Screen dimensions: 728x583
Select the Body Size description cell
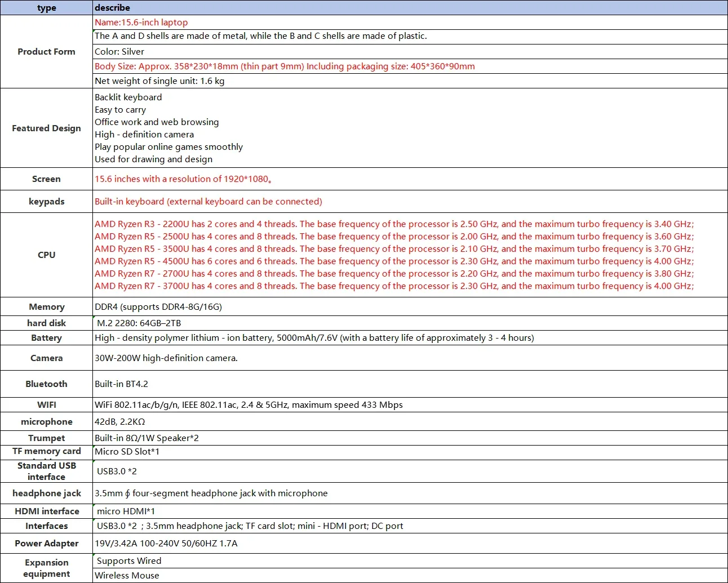click(410, 66)
